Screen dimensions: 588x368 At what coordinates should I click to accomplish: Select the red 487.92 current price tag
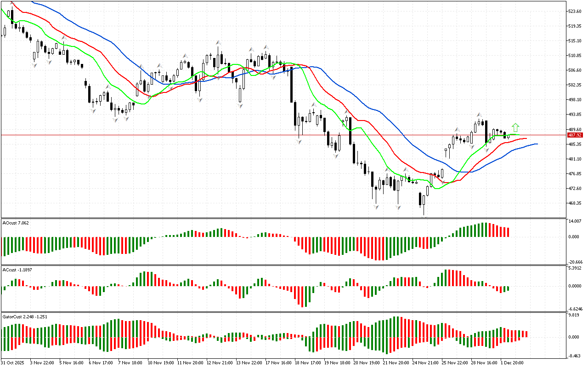tap(575, 135)
